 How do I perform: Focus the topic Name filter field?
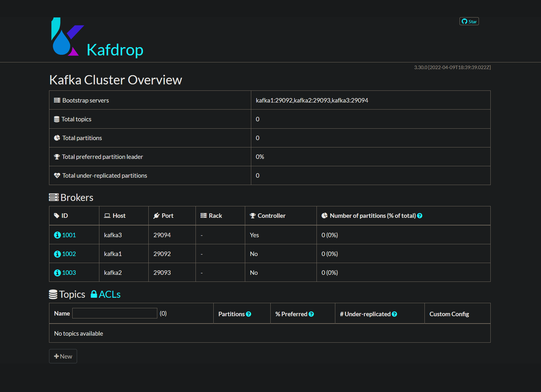tap(115, 313)
